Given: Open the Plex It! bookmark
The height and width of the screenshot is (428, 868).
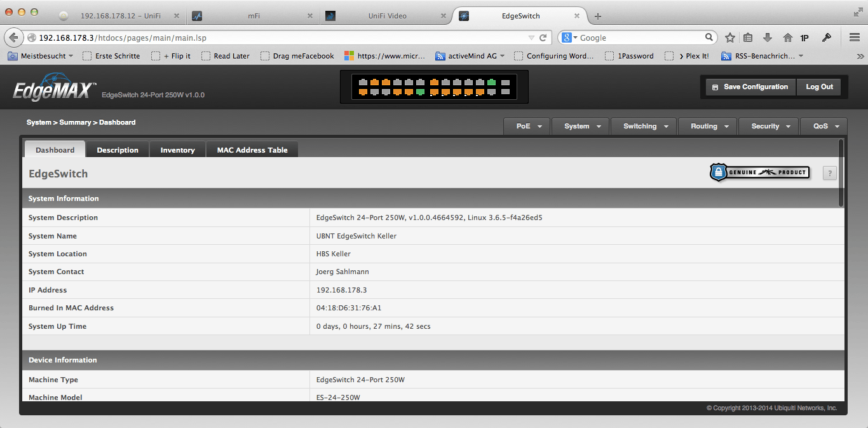Looking at the screenshot, I should 687,56.
